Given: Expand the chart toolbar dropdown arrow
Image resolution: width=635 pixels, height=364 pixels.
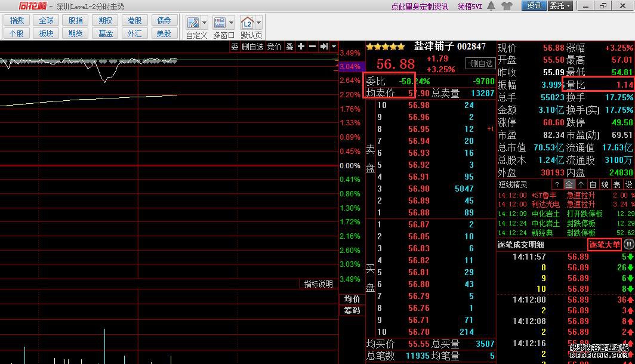Looking at the screenshot, I should tap(334, 47).
